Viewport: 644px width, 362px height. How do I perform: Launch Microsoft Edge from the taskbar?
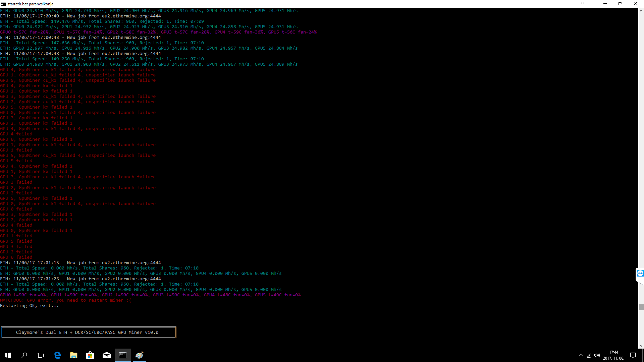pyautogui.click(x=57, y=355)
